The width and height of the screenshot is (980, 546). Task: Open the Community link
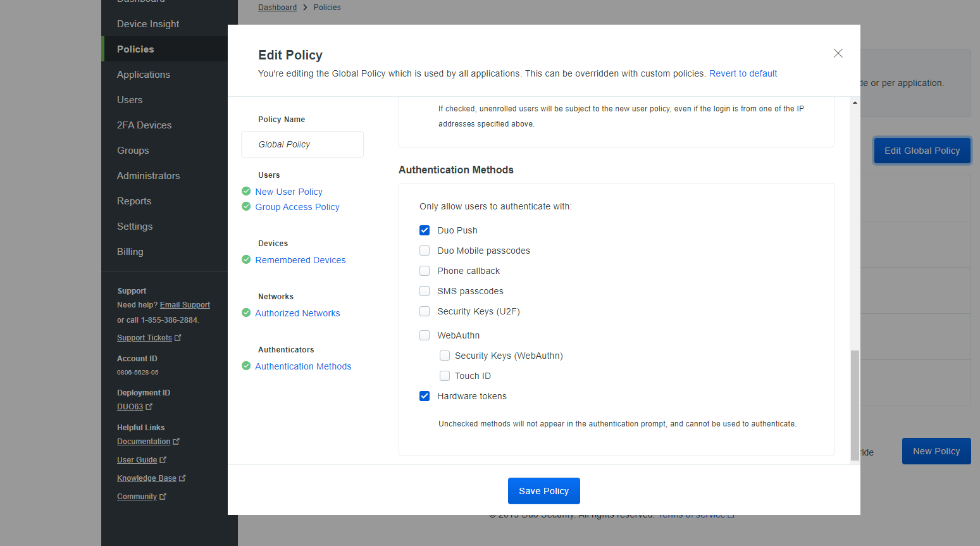point(137,497)
